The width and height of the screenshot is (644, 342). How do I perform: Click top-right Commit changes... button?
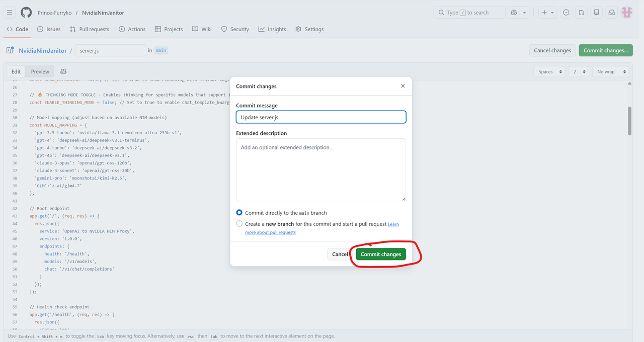(606, 50)
